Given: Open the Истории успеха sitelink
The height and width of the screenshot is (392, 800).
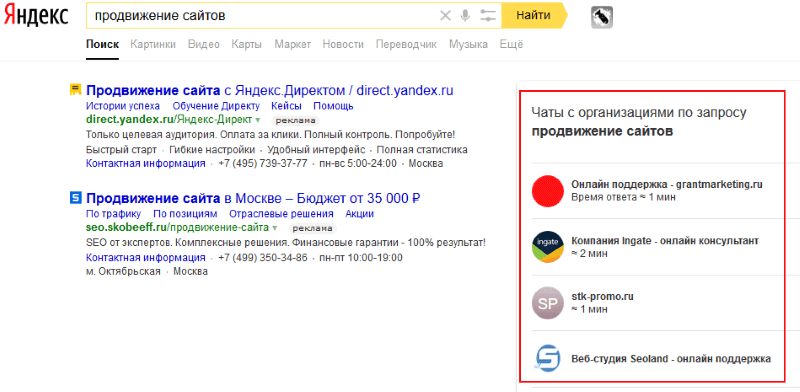Looking at the screenshot, I should point(123,106).
